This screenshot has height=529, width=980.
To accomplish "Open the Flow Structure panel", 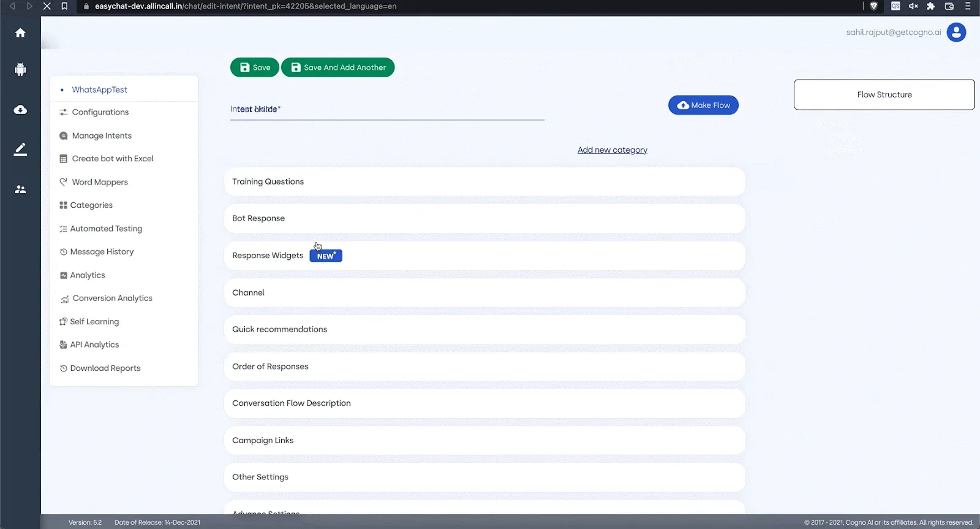I will tap(884, 94).
